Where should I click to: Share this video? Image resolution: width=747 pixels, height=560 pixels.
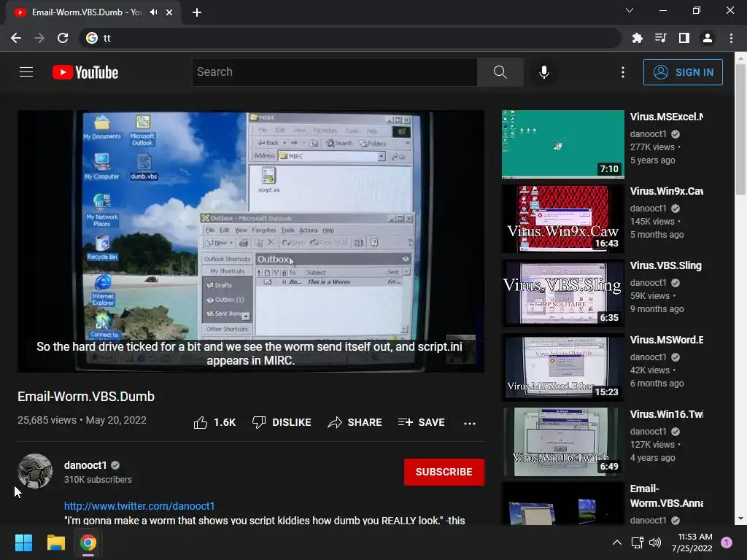tap(355, 422)
